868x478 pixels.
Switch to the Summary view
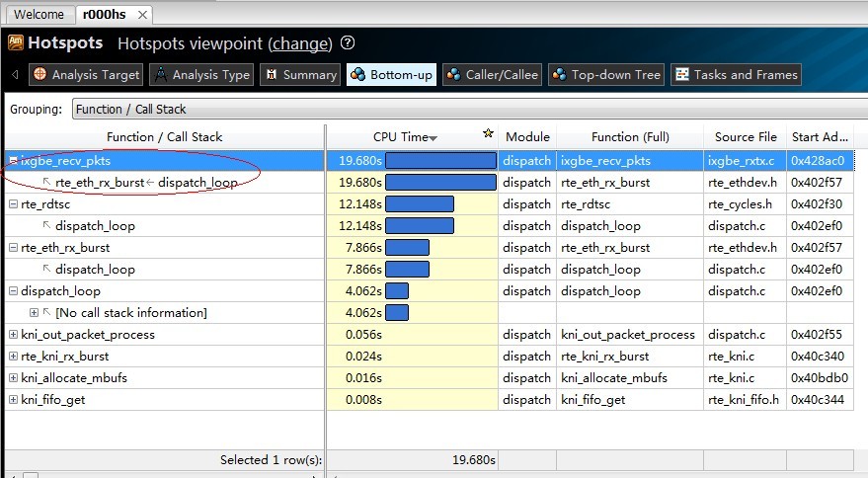[301, 75]
